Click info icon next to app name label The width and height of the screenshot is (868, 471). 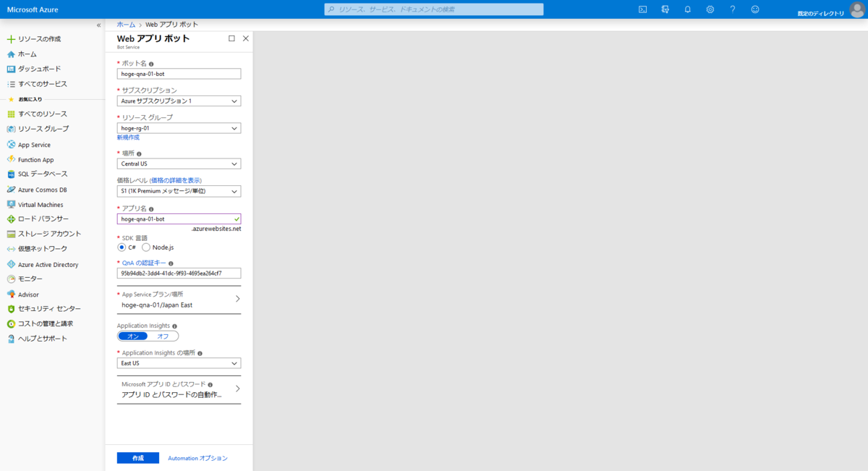coord(151,209)
